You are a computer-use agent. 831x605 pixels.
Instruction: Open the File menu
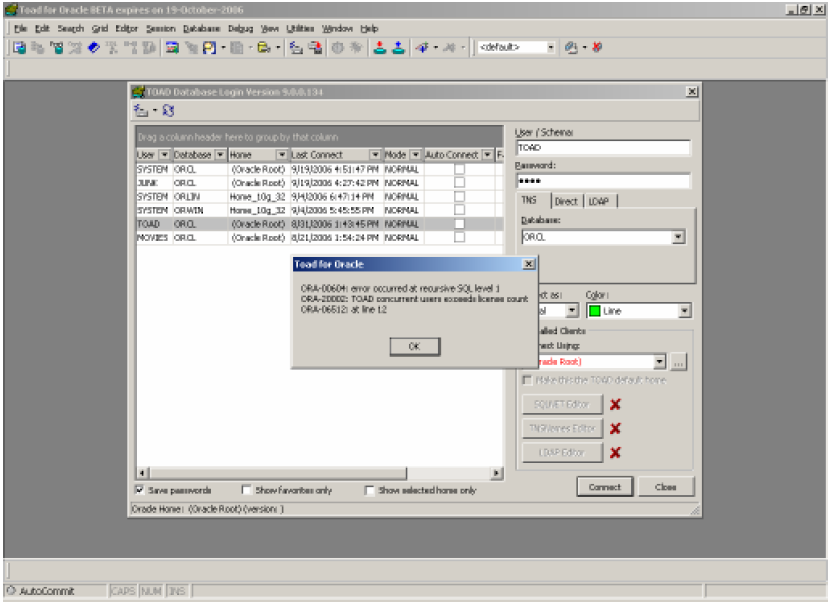click(20, 29)
